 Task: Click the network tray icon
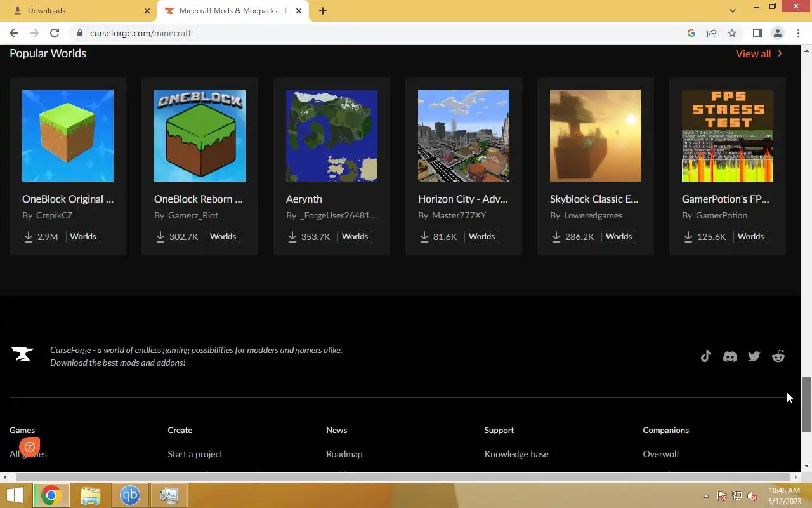tap(737, 496)
